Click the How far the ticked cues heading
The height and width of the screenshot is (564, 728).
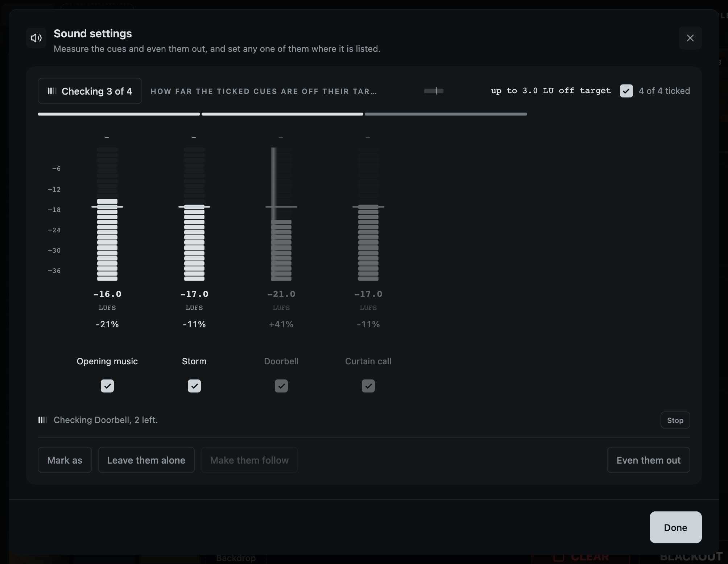point(264,91)
